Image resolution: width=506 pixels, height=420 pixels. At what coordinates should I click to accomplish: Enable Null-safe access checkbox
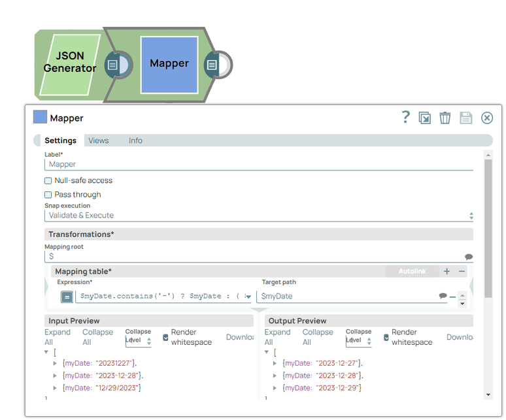pyautogui.click(x=48, y=181)
